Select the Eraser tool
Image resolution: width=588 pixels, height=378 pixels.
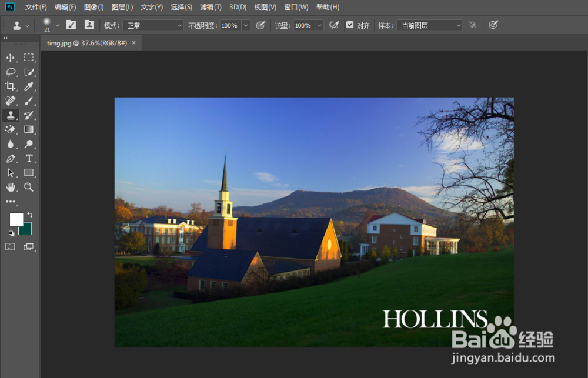click(11, 129)
